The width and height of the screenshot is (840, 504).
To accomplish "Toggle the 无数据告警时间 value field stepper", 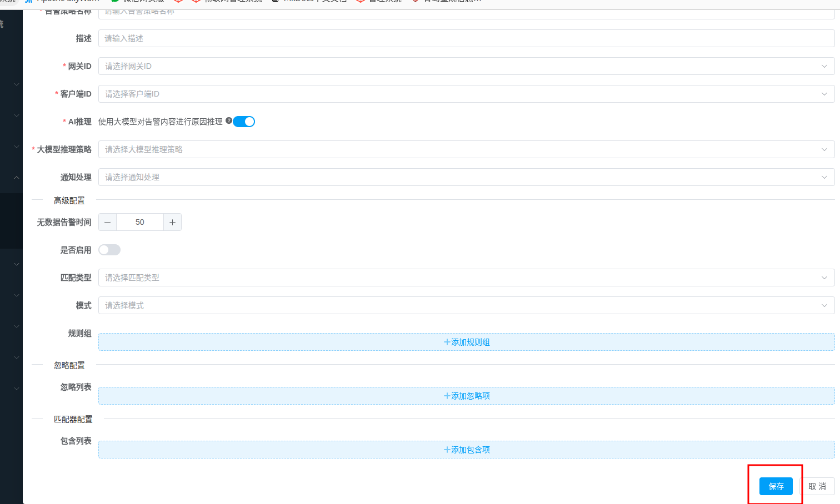I will point(139,222).
